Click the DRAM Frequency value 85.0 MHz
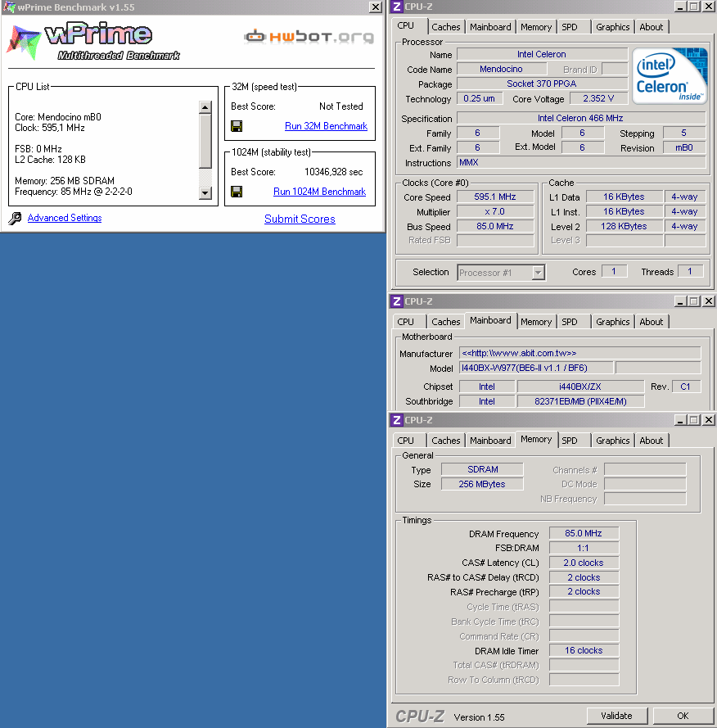Viewport: 717px width, 728px height. coord(584,533)
